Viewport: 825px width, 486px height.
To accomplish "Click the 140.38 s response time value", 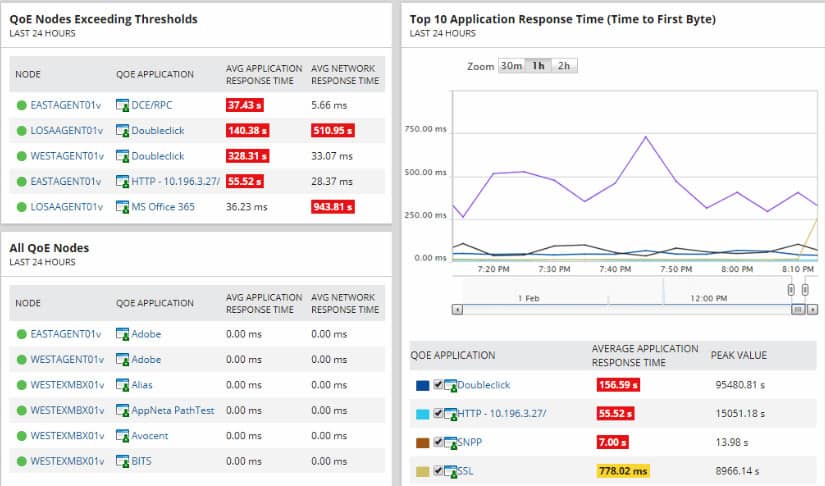I will [248, 130].
